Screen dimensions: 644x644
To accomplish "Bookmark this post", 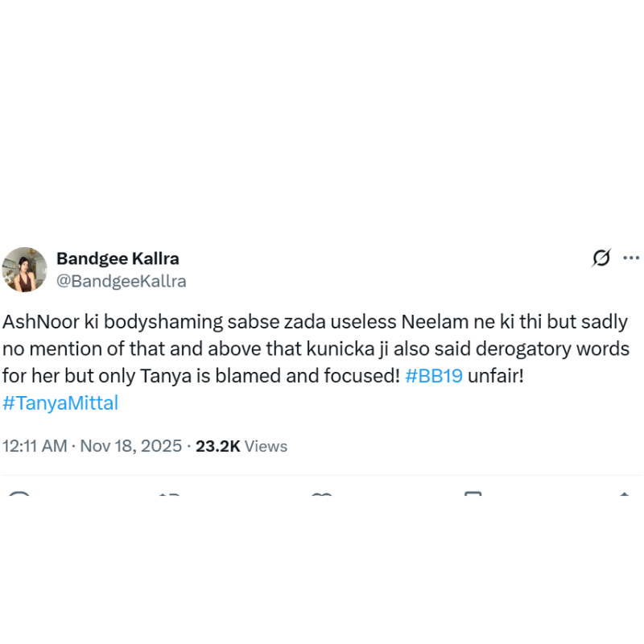I will [x=473, y=495].
